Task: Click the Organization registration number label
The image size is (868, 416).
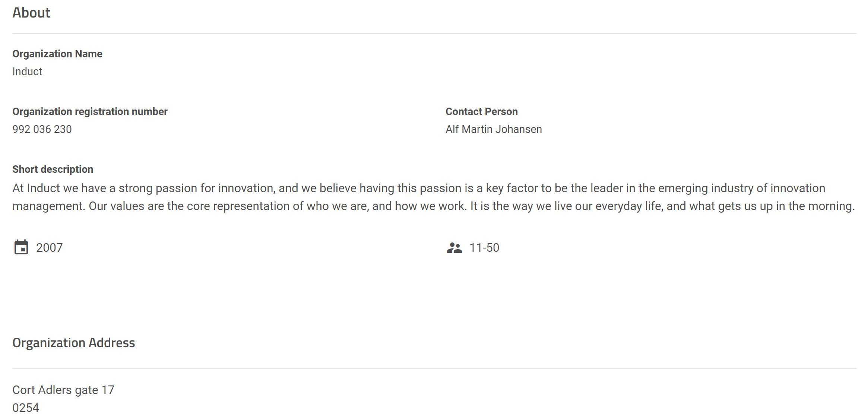Action: point(90,111)
